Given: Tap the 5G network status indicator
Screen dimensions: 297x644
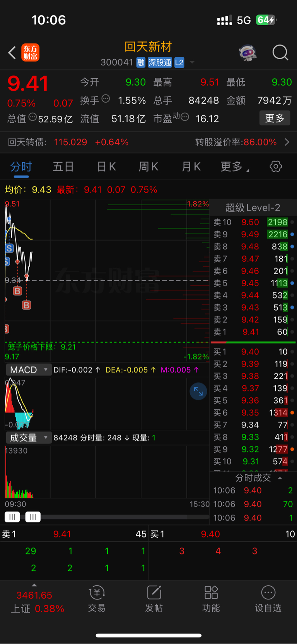Looking at the screenshot, I should pos(244,20).
